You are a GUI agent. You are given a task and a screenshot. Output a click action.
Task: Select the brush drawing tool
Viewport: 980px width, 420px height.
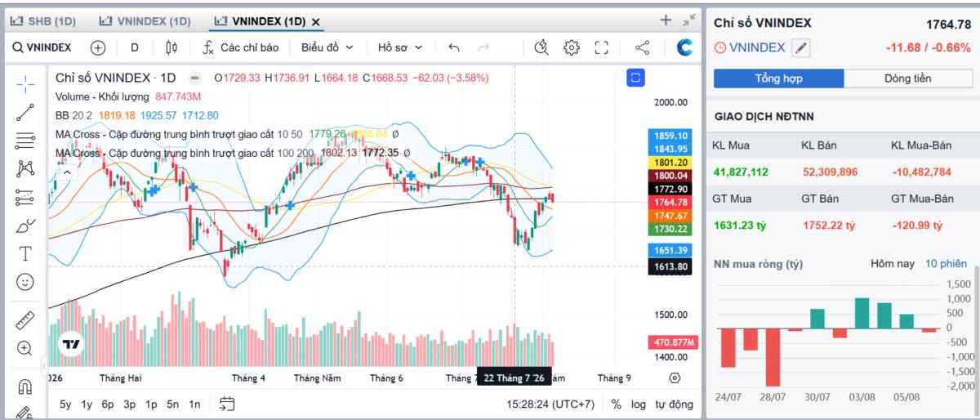click(x=25, y=226)
